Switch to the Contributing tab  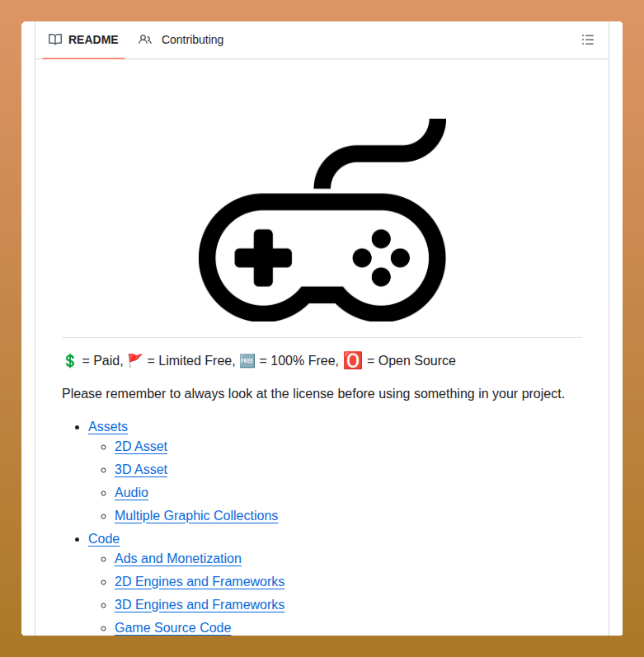[x=181, y=40]
